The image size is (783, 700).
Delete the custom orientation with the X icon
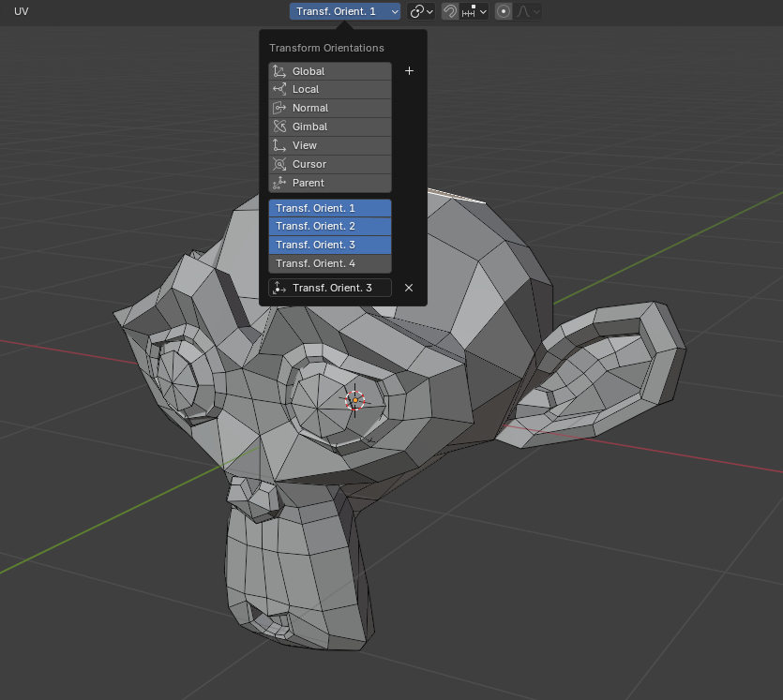click(x=409, y=288)
